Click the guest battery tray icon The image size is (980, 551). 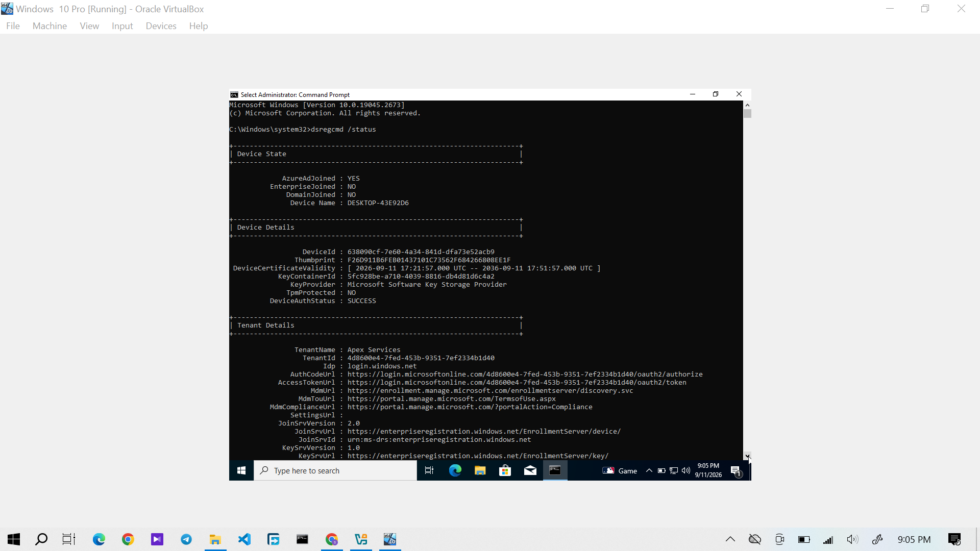click(x=661, y=470)
